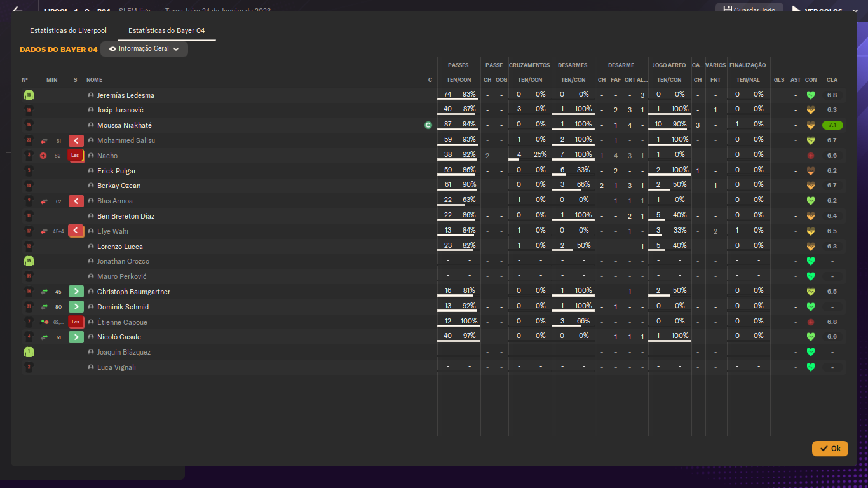Viewport: 868px width, 488px height.
Task: Click the DADOS DO BAYER 04 heading
Action: (x=58, y=50)
